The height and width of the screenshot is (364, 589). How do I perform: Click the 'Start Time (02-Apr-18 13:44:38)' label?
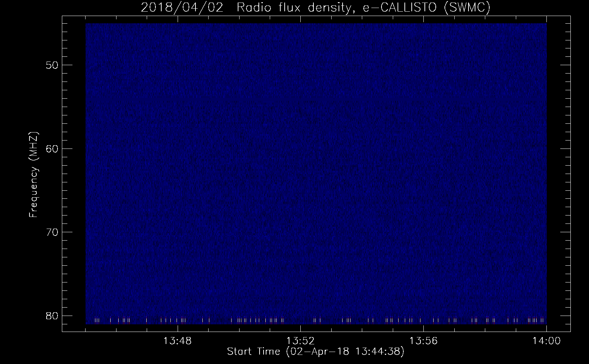[x=316, y=352]
